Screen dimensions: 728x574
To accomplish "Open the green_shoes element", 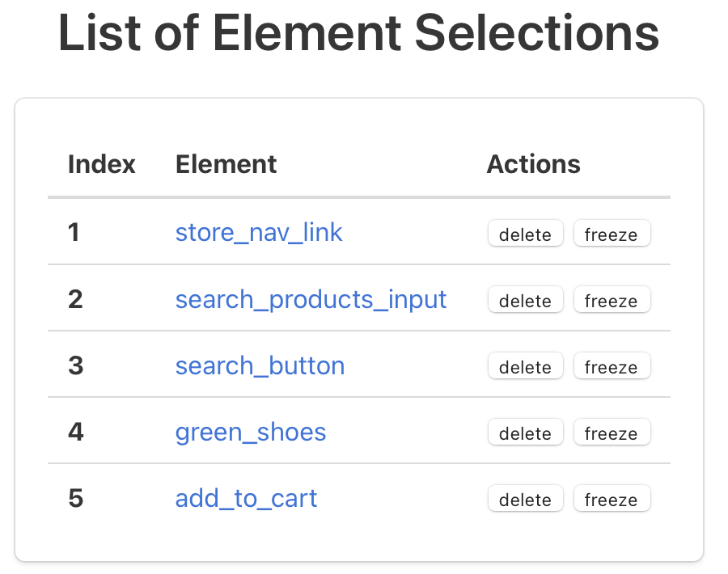I will [251, 433].
